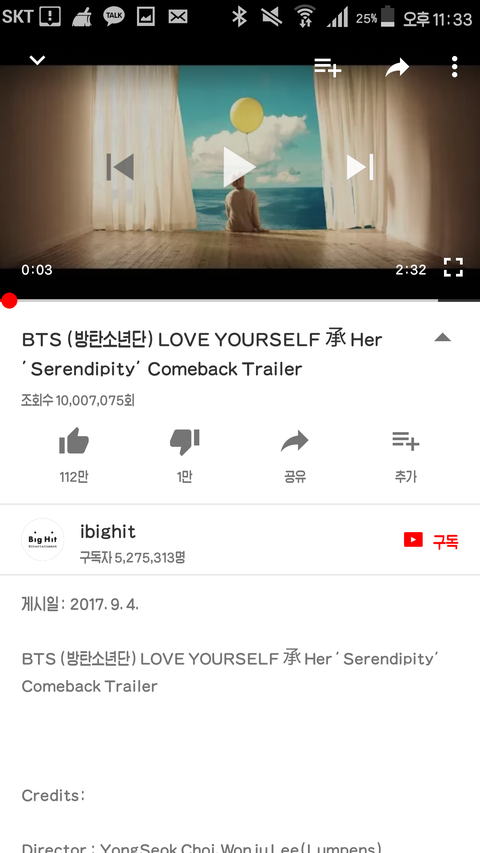
Task: Open the ibighit channel name
Action: 108,531
